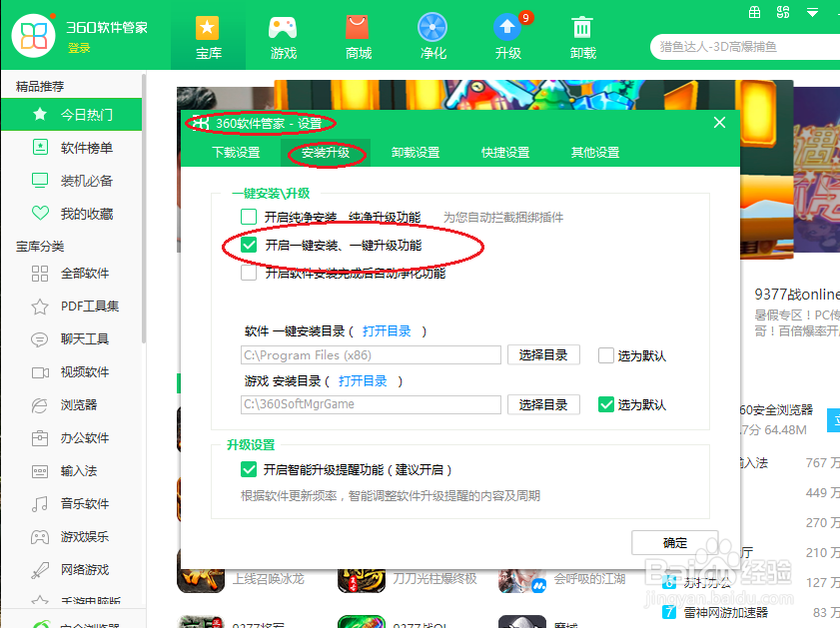Image resolution: width=840 pixels, height=628 pixels.
Task: Open the 宝库 star icon tab
Action: pyautogui.click(x=208, y=35)
